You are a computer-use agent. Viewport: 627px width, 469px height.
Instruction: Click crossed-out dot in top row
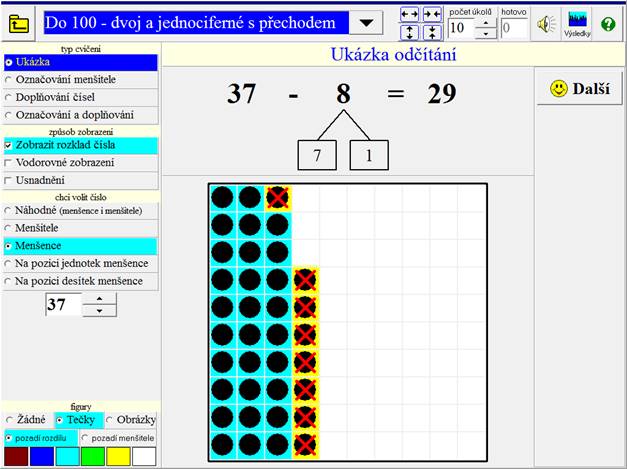[x=278, y=198]
